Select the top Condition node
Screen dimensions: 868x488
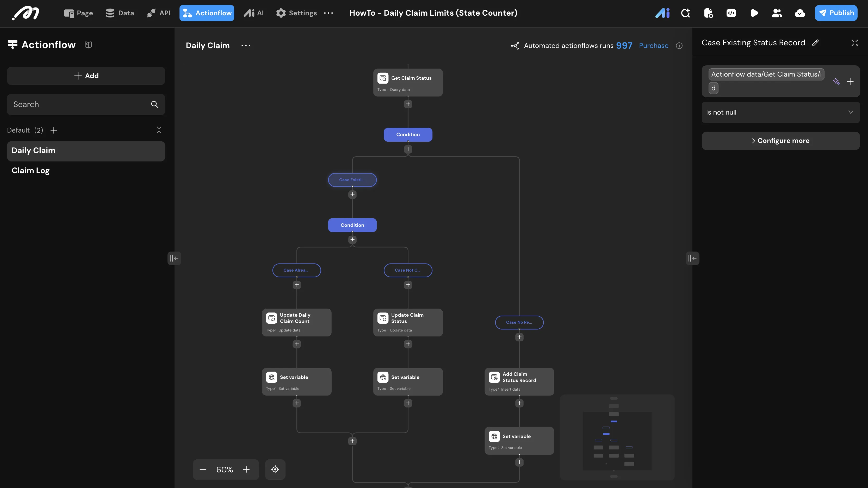(x=408, y=135)
